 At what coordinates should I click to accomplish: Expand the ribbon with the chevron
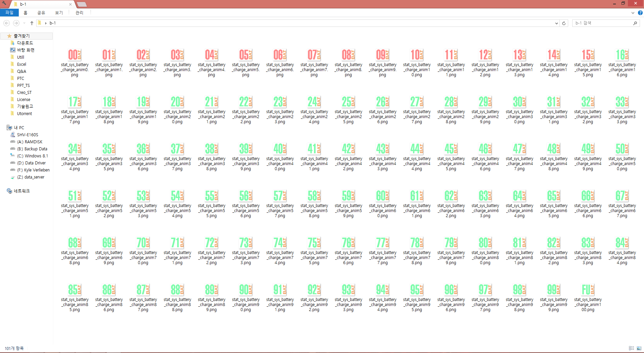pos(633,13)
